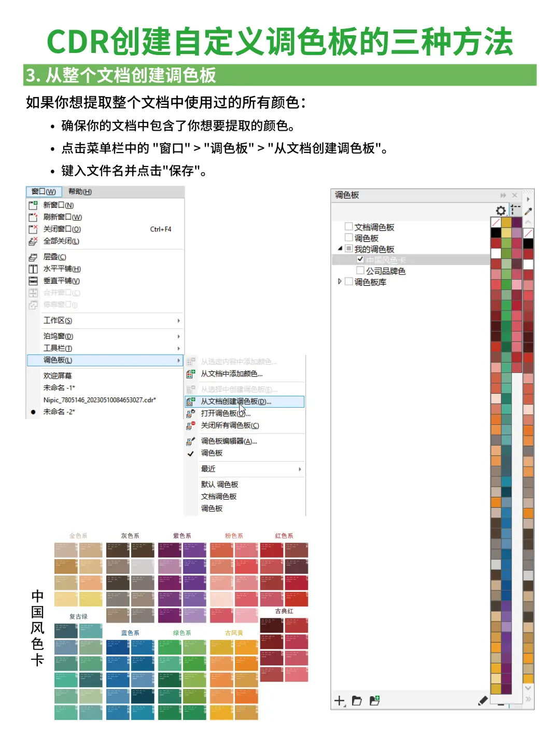Check the 文档调色板 checkbox
This screenshot has width=560, height=747.
pos(348,227)
